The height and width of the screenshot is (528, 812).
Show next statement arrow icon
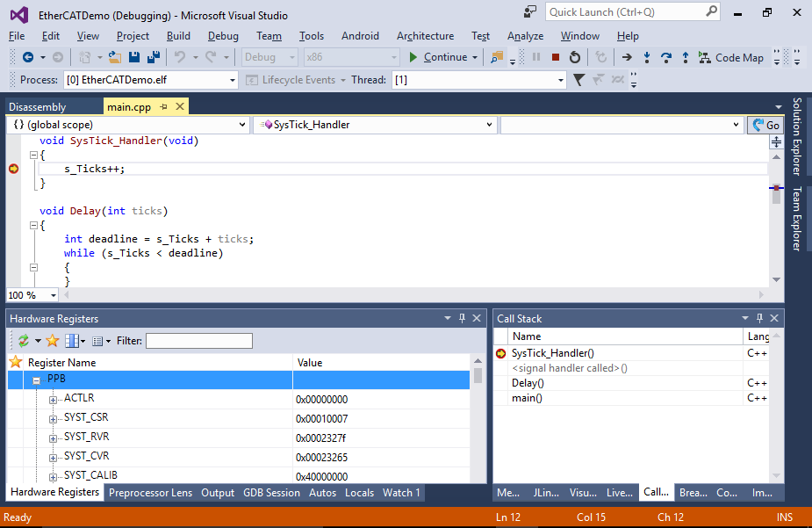click(x=627, y=57)
